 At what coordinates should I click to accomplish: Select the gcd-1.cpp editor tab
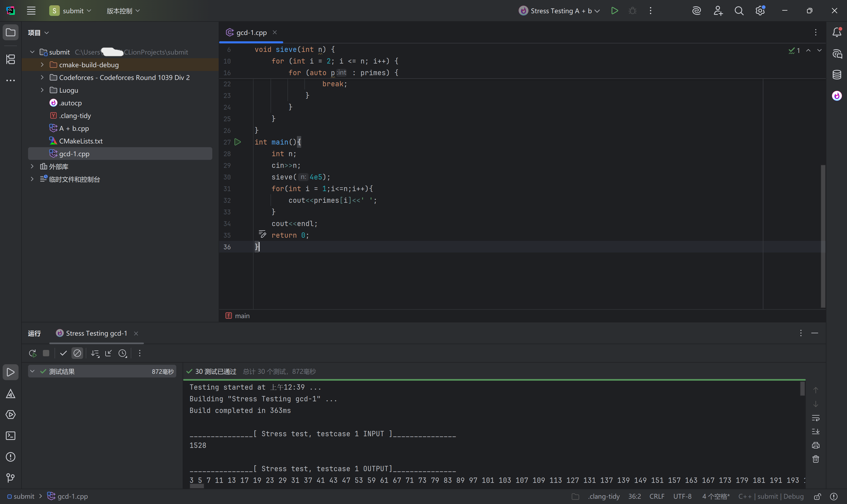pos(251,33)
